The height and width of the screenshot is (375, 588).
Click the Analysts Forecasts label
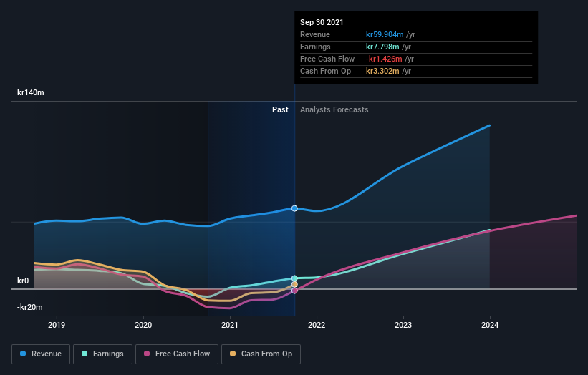tap(334, 109)
